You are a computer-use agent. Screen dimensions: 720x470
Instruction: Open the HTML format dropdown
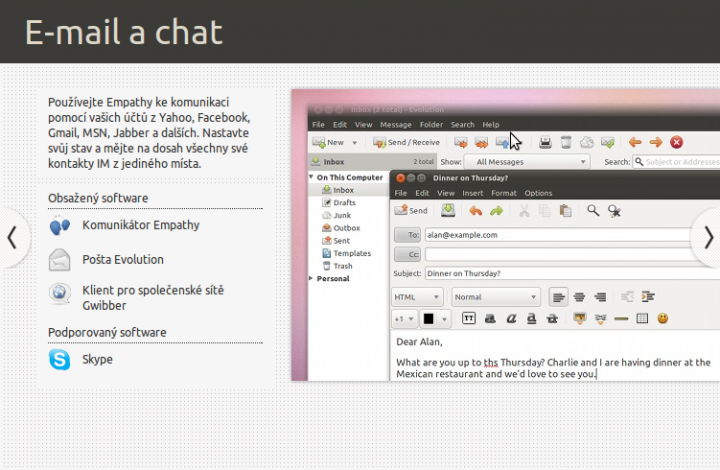[417, 297]
